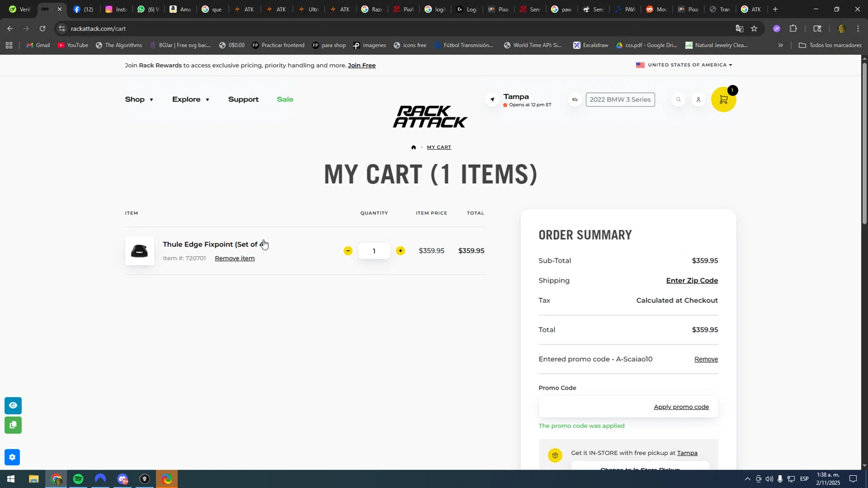The image size is (868, 488).
Task: Open the Sale menu item
Action: pyautogui.click(x=285, y=99)
